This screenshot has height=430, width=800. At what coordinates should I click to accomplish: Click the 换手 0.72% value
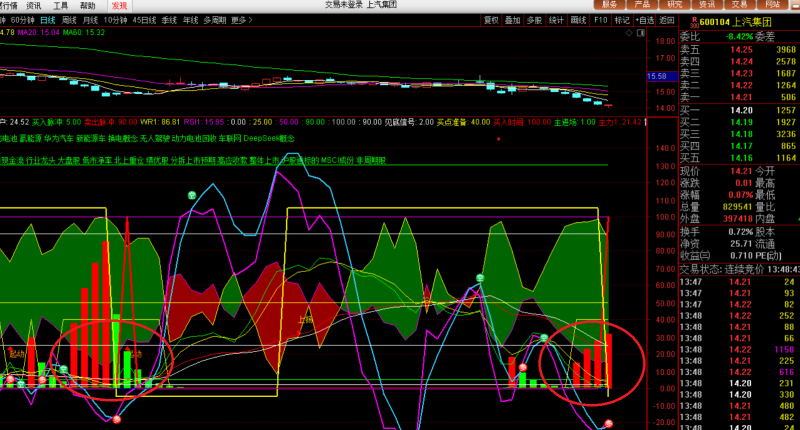[741, 231]
